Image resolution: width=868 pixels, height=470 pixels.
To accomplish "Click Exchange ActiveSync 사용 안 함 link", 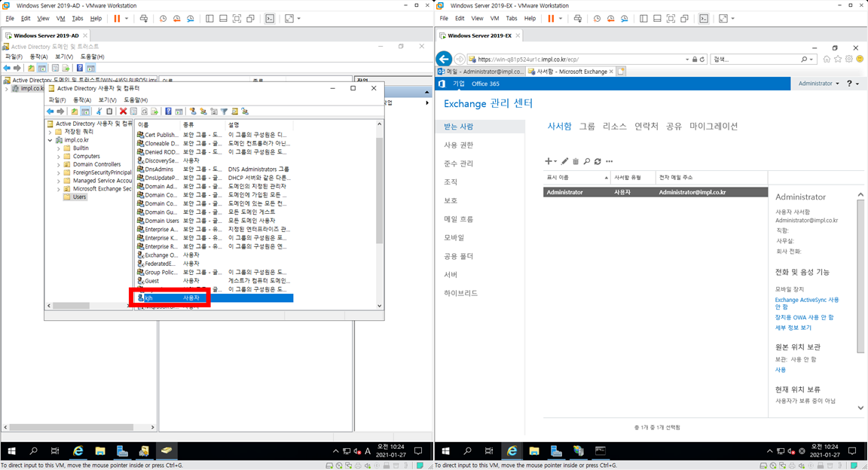I will point(806,303).
